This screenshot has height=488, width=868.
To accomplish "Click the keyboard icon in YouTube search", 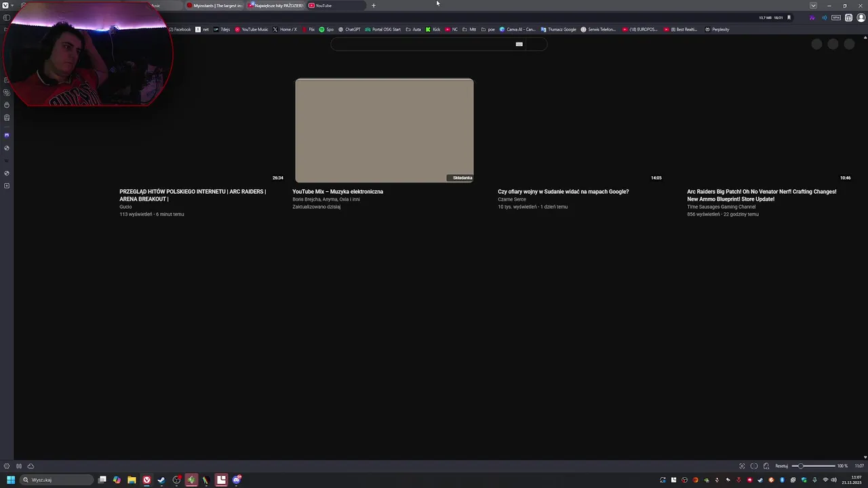I will (x=519, y=44).
